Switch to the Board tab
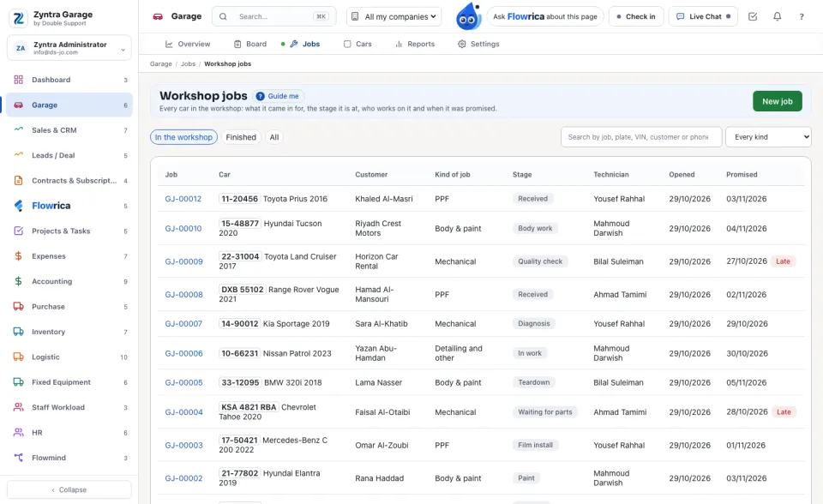This screenshot has height=504, width=823. point(250,44)
